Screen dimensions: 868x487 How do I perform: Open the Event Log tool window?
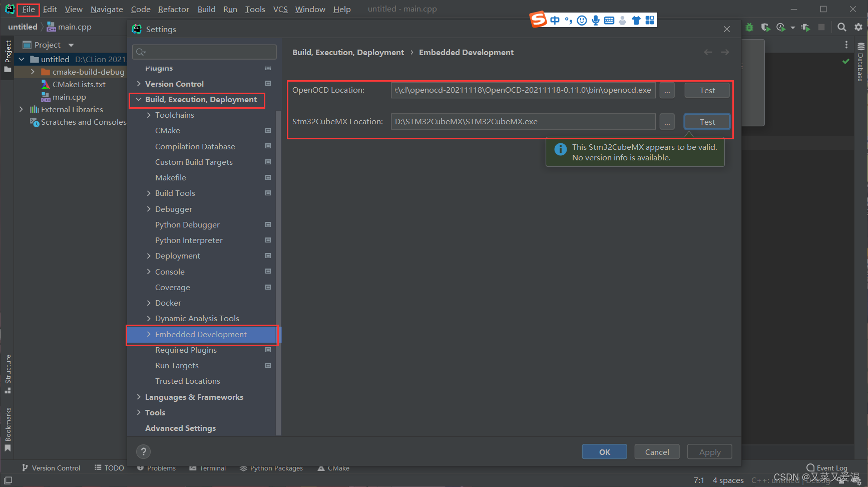(827, 468)
